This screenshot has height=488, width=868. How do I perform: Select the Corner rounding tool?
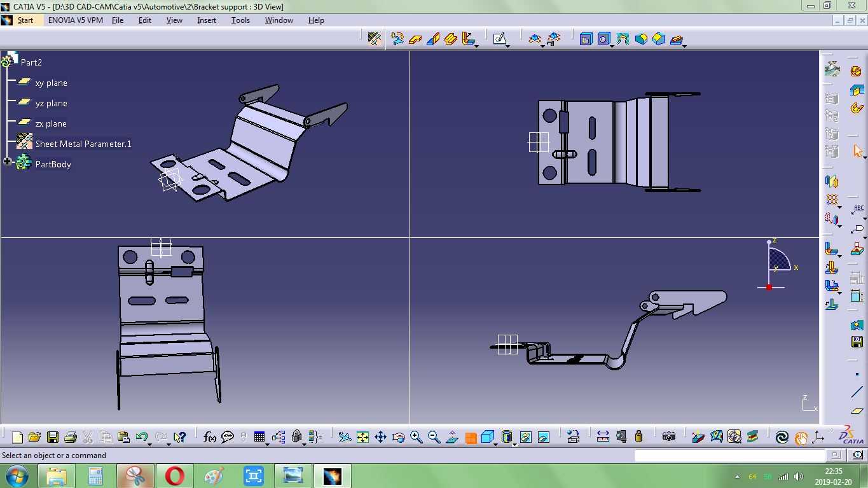tap(641, 39)
